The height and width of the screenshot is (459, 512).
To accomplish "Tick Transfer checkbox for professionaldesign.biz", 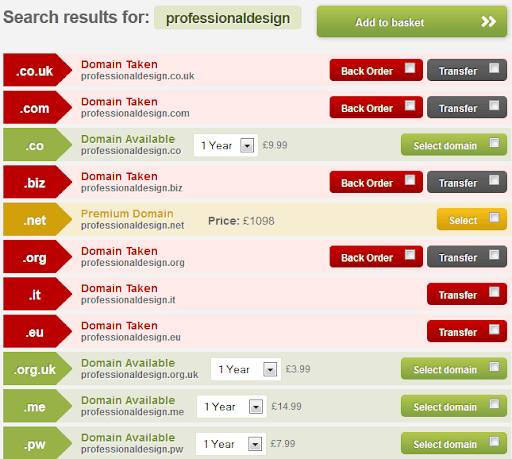I will coord(494,180).
